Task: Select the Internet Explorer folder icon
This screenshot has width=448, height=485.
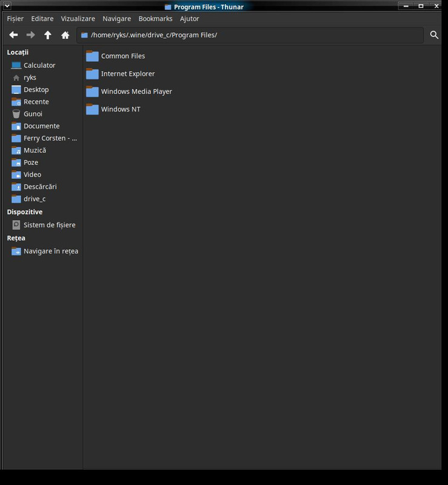Action: click(x=92, y=73)
